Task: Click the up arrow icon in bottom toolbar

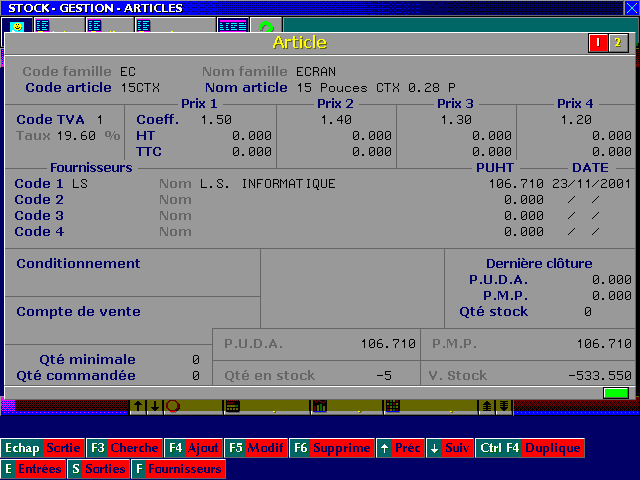Action: tap(138, 406)
